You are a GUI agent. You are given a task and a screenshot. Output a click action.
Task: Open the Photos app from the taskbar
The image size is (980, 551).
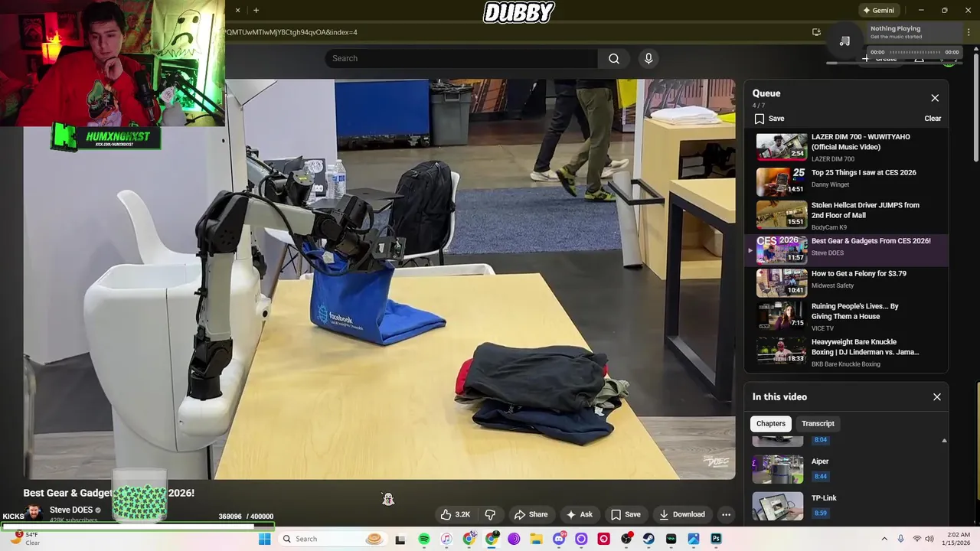(x=694, y=539)
